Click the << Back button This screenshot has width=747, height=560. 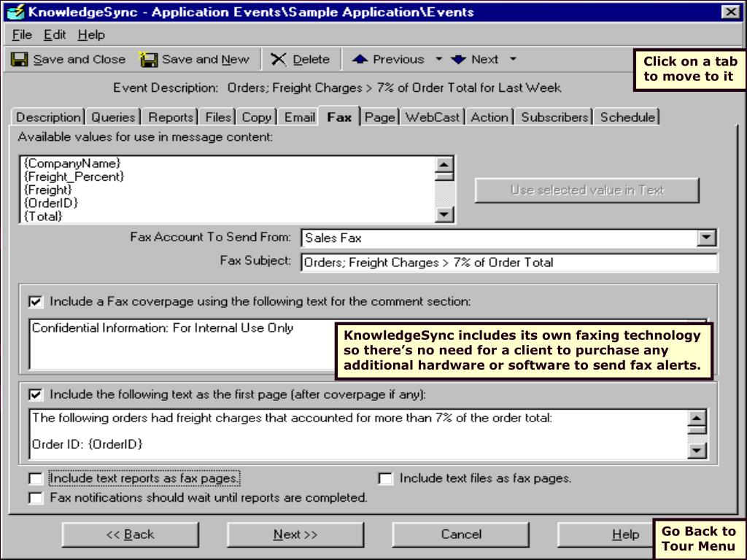click(130, 534)
